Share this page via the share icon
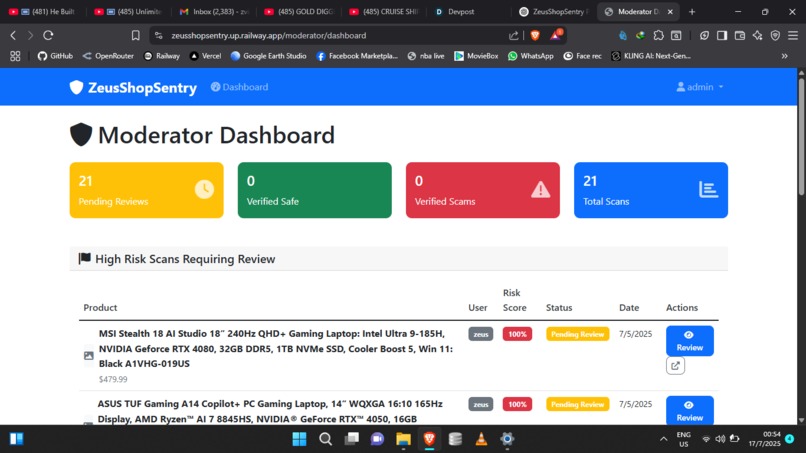Image resolution: width=806 pixels, height=453 pixels. [514, 35]
